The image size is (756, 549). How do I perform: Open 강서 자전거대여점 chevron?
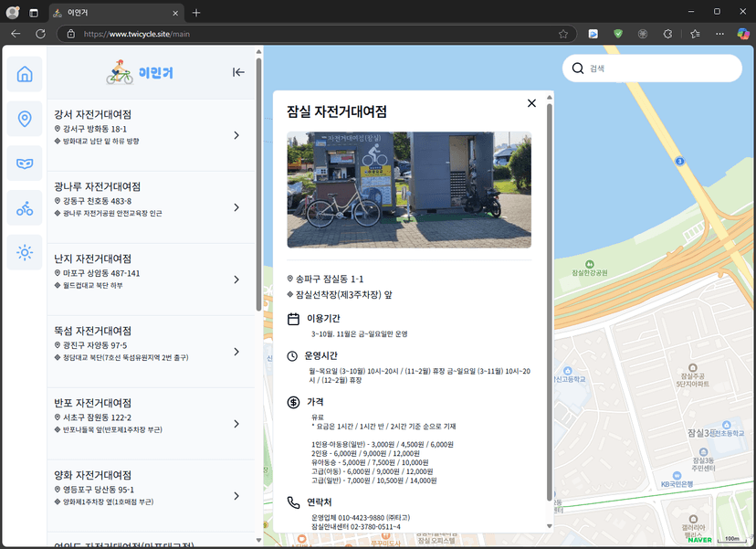(x=236, y=135)
